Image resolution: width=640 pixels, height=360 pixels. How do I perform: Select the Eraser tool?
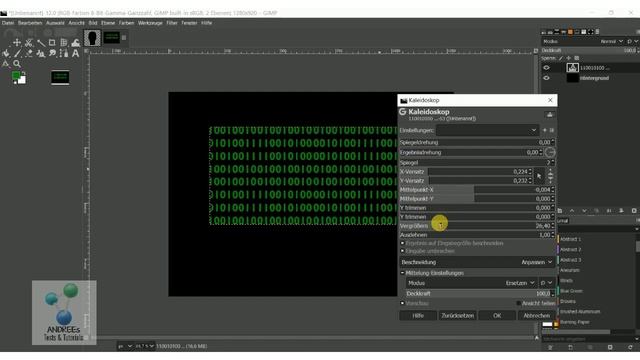click(x=29, y=53)
